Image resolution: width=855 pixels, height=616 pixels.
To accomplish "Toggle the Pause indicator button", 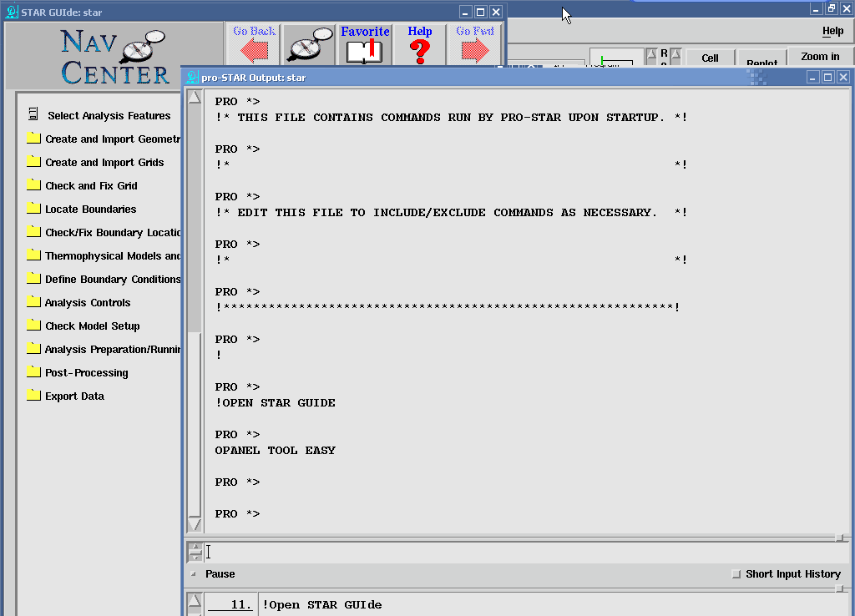I will pyautogui.click(x=193, y=574).
